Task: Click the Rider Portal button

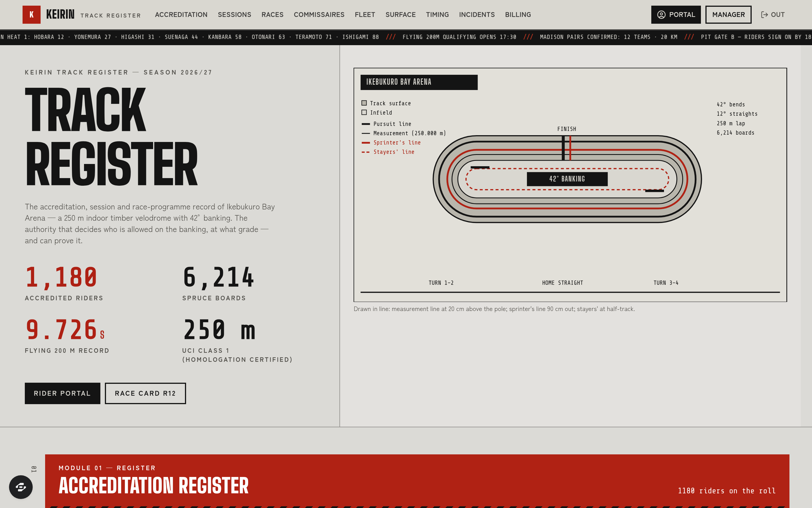Action: pos(62,393)
